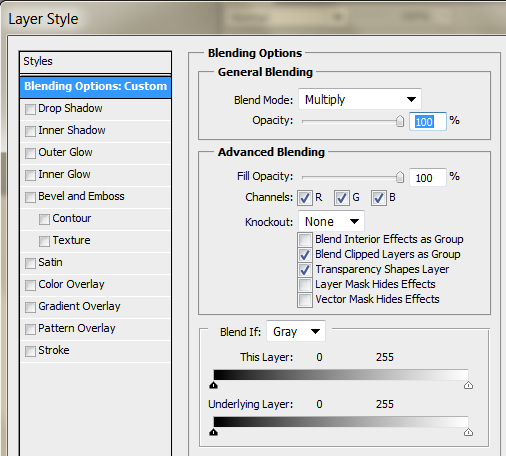Enable the Pattern Overlay checkbox
Screen dimensions: 506x456
pos(30,329)
